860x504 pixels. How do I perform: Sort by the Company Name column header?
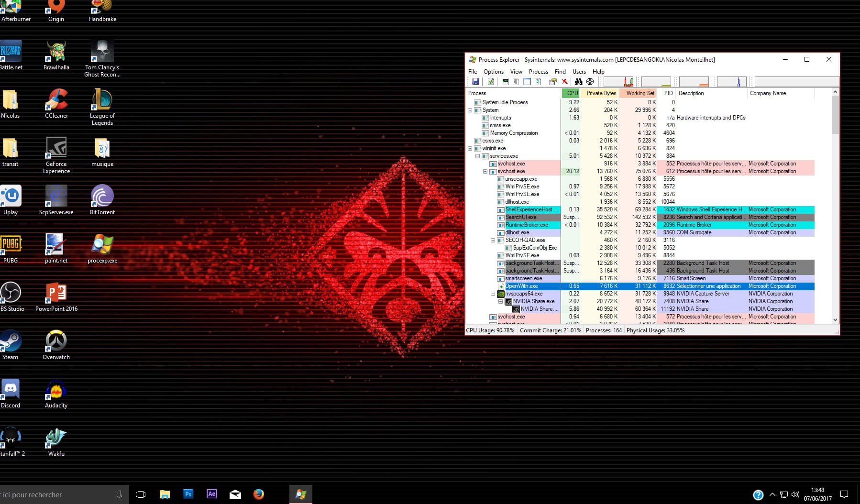point(781,93)
